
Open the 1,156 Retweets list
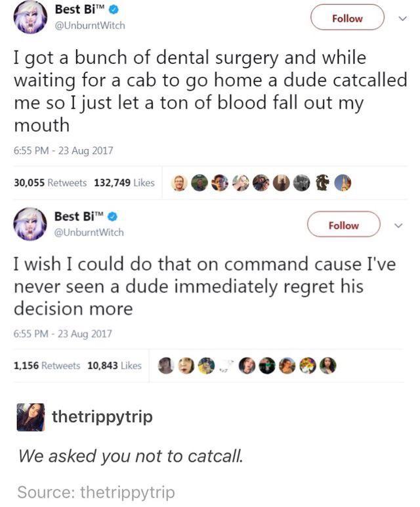click(x=47, y=365)
